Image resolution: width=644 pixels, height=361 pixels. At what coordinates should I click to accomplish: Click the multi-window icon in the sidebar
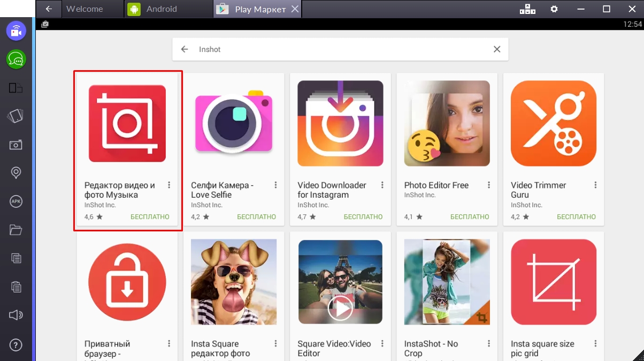pos(16,88)
